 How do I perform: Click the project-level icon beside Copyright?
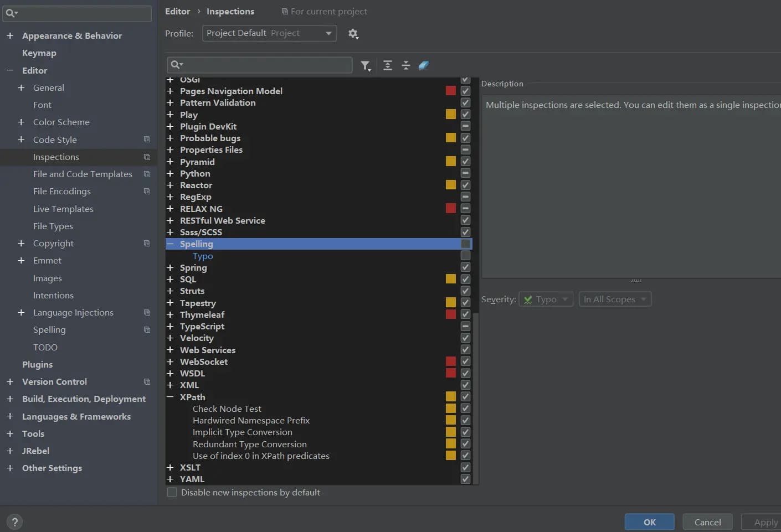tap(147, 243)
